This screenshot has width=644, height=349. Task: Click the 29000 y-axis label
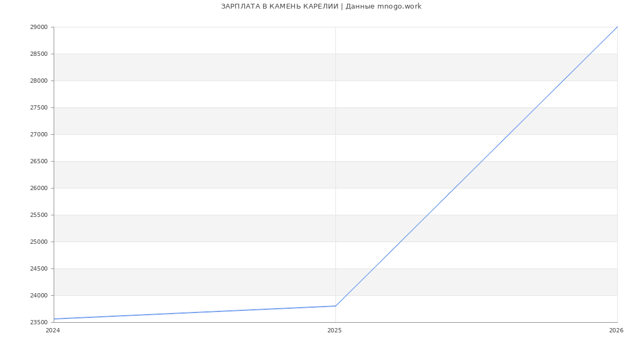(x=39, y=27)
